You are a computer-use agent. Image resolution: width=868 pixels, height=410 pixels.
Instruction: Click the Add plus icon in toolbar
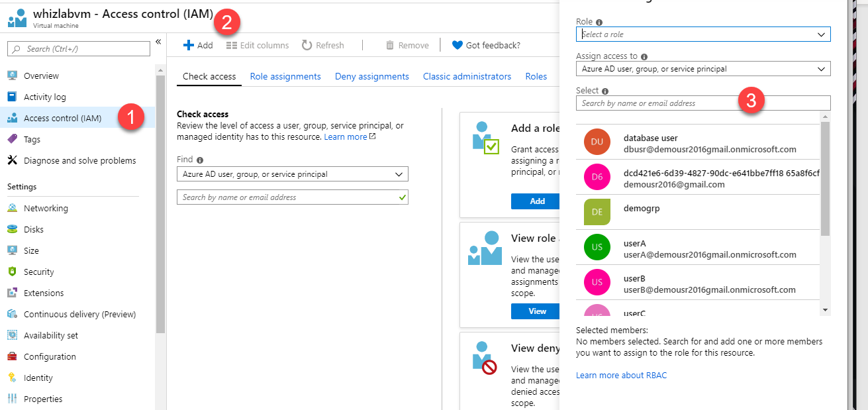pyautogui.click(x=189, y=45)
